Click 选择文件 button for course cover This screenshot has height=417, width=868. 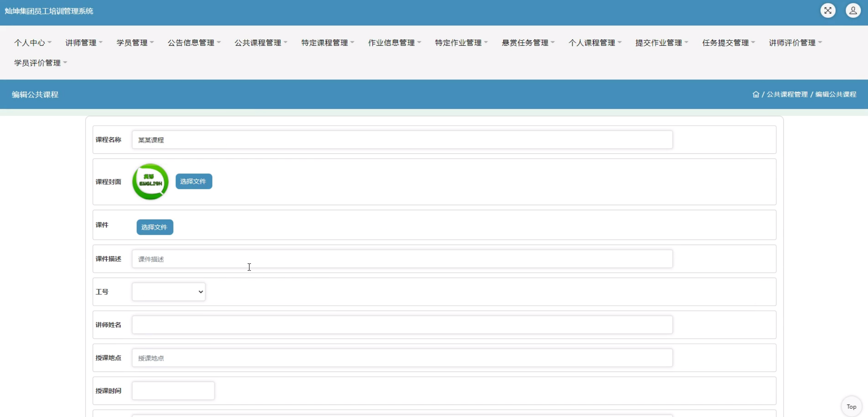click(193, 181)
